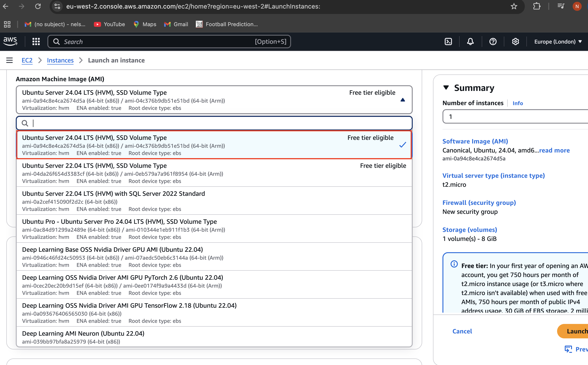Click the Number of instances field

[x=515, y=117]
